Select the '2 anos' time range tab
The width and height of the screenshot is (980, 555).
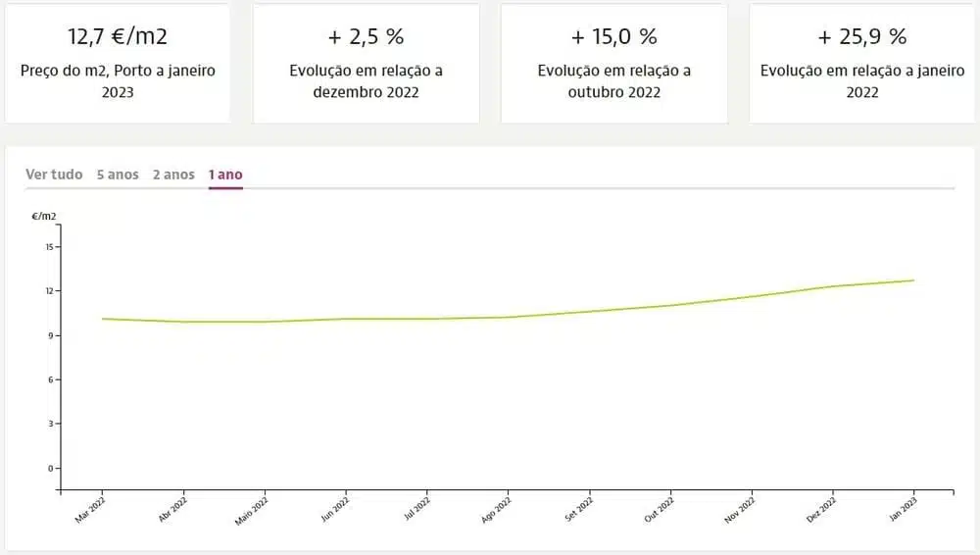pos(173,175)
